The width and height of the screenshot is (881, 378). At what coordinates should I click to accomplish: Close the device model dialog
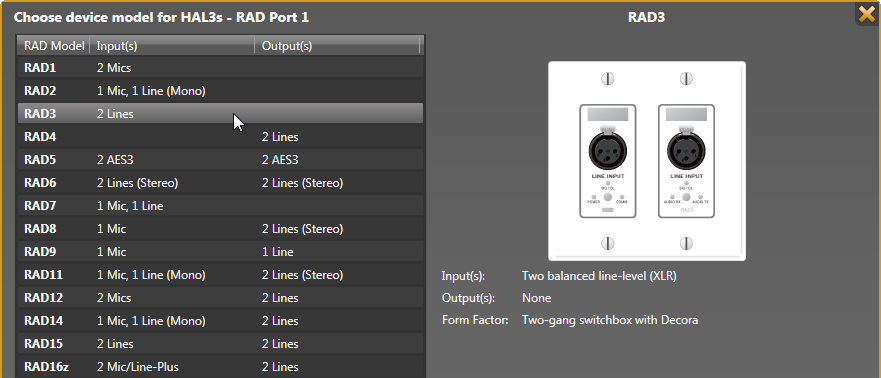click(x=868, y=13)
